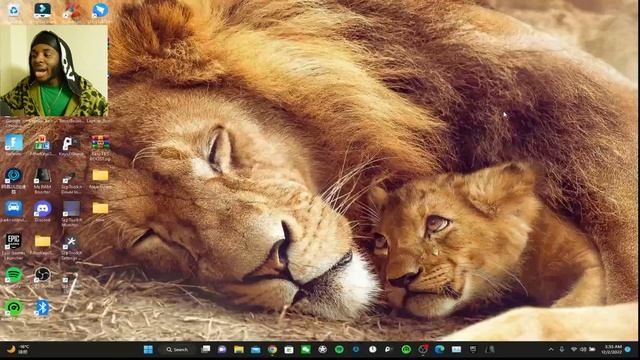Open Microsoft Edge from the taskbar

coord(440,349)
